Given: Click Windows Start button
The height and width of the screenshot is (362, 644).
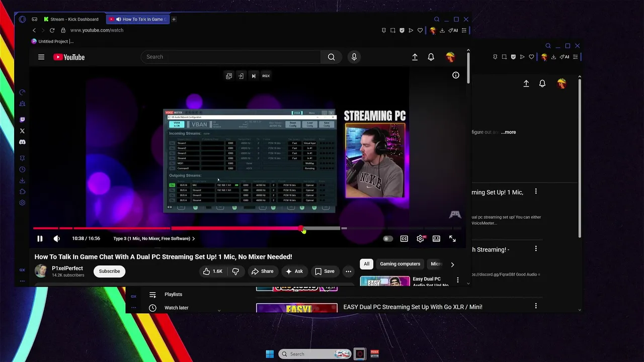Looking at the screenshot, I should tap(270, 354).
